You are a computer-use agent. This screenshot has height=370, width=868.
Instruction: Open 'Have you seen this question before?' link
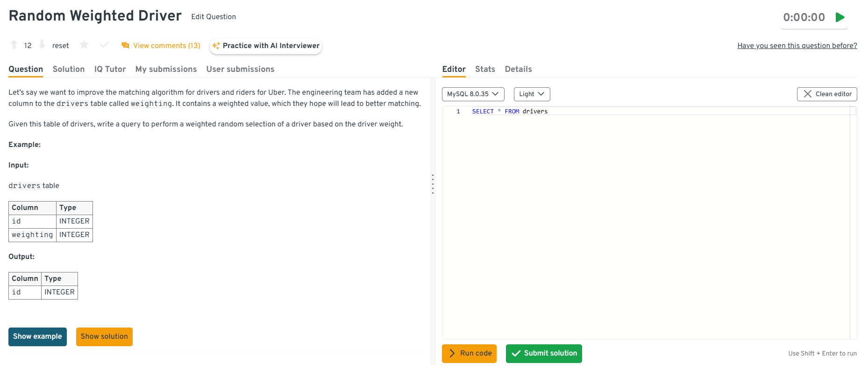pos(797,46)
